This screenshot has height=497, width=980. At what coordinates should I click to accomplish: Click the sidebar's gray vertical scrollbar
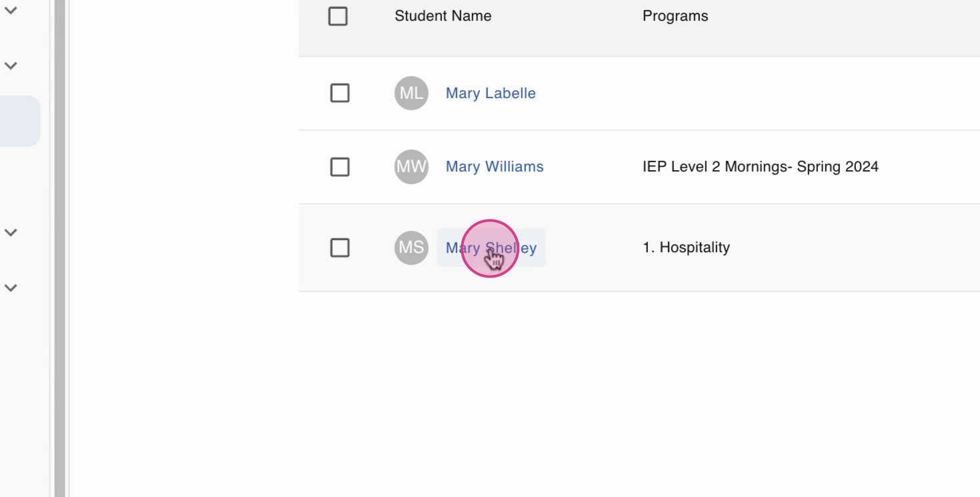click(x=60, y=248)
